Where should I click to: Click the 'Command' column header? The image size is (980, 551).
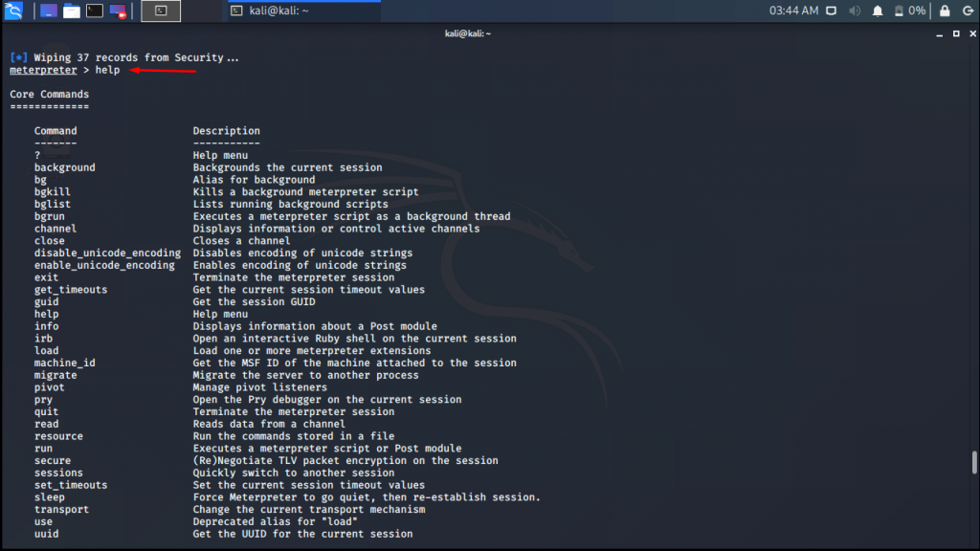(56, 130)
